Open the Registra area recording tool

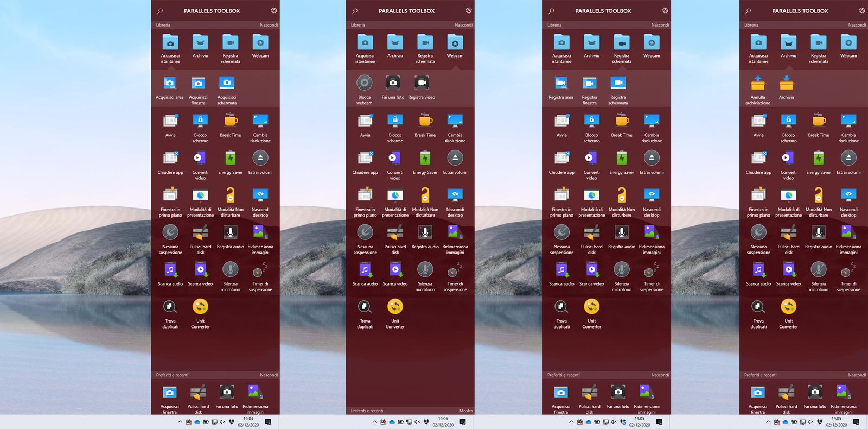561,88
